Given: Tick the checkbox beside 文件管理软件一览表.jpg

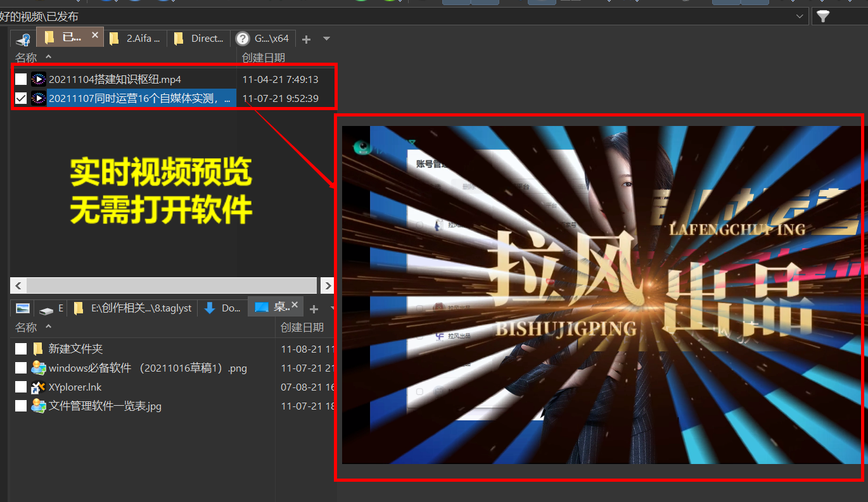Looking at the screenshot, I should click(21, 406).
